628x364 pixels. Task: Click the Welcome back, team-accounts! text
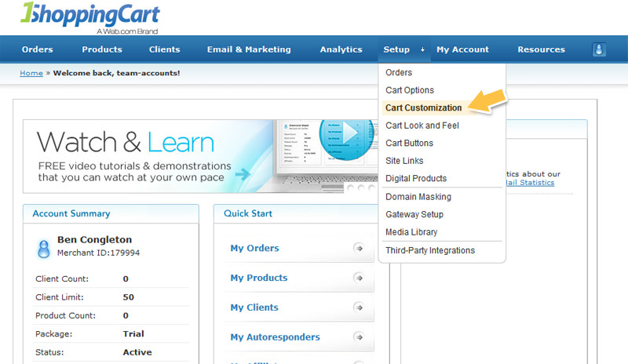[116, 73]
